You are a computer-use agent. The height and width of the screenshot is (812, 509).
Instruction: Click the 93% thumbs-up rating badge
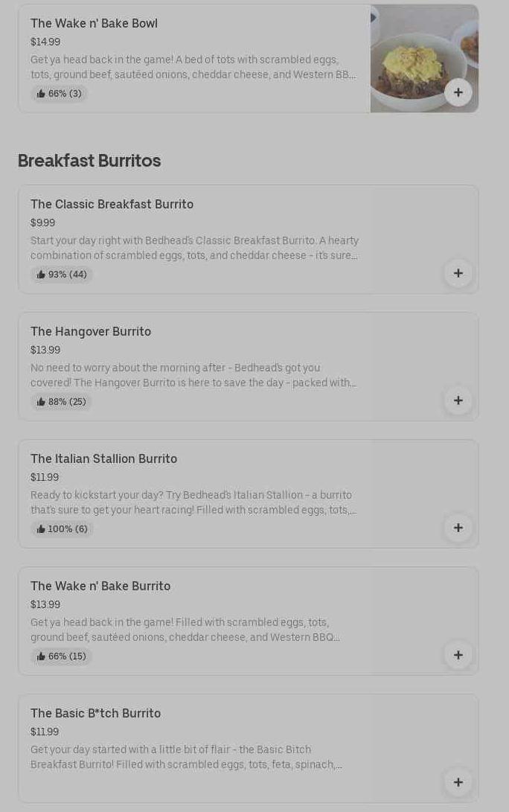(62, 275)
